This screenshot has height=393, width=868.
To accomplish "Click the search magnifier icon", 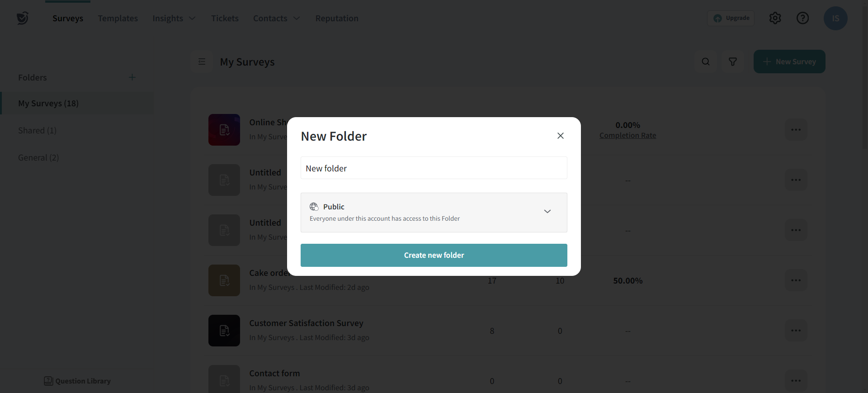I will point(705,62).
